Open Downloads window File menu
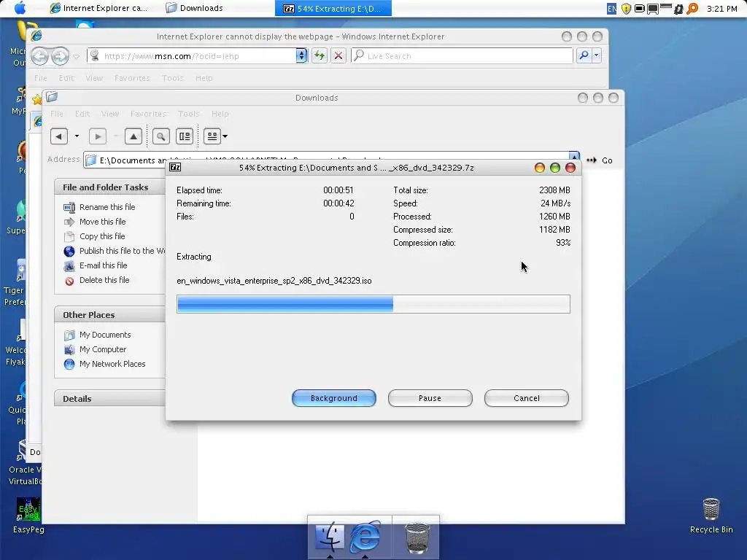747x560 pixels. point(57,114)
